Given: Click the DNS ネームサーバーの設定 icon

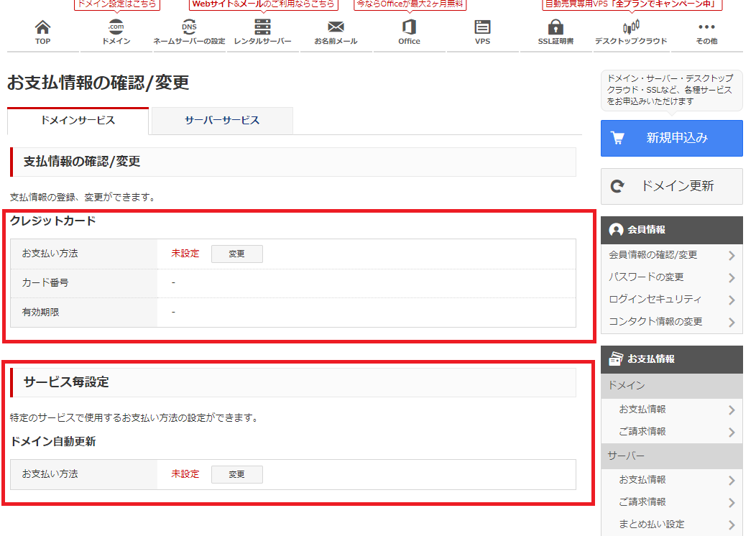Looking at the screenshot, I should point(189,29).
